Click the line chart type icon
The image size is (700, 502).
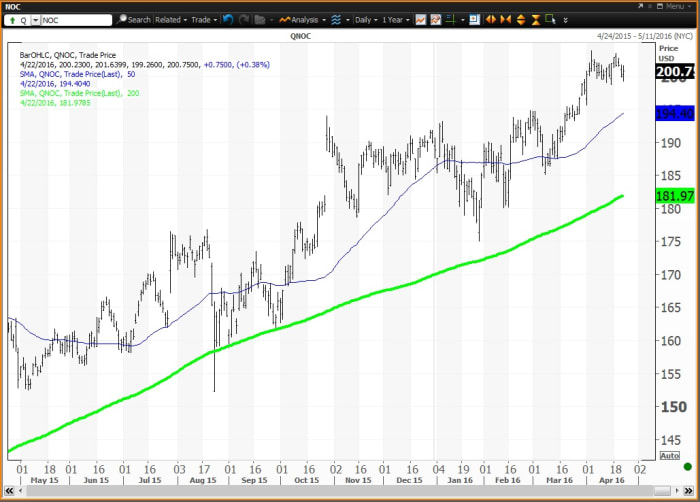pos(421,19)
